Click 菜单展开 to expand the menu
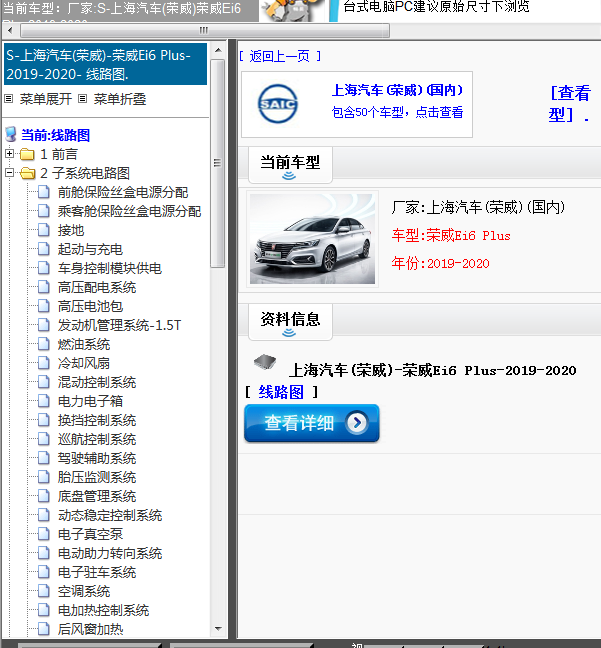This screenshot has width=601, height=648. [x=45, y=99]
